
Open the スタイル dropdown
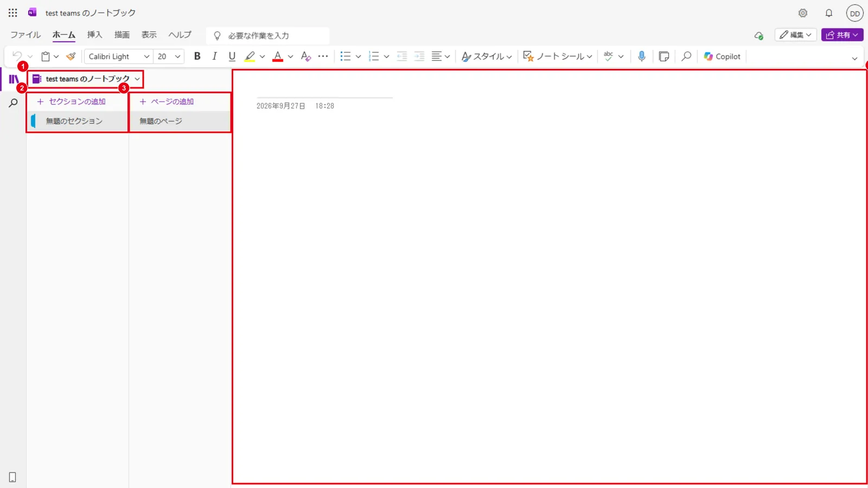(487, 56)
